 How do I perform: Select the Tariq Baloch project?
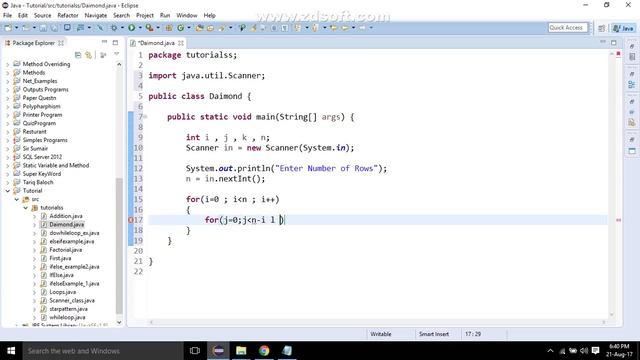pos(38,182)
